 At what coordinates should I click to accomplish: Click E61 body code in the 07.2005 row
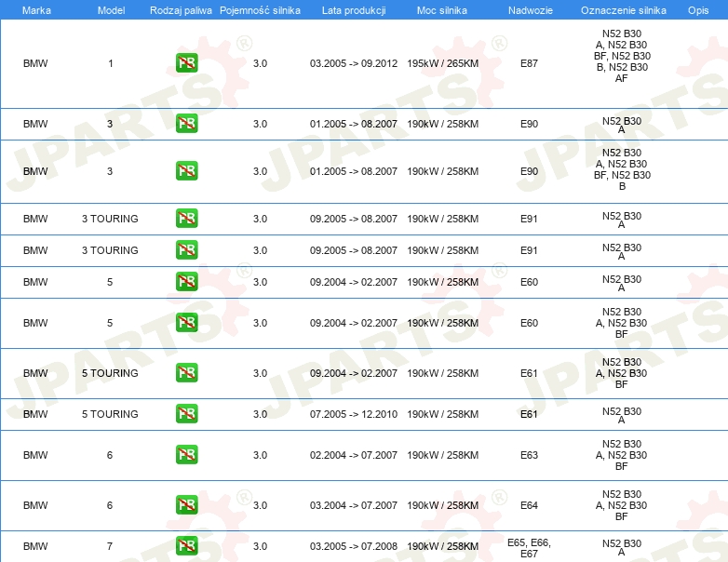point(530,414)
